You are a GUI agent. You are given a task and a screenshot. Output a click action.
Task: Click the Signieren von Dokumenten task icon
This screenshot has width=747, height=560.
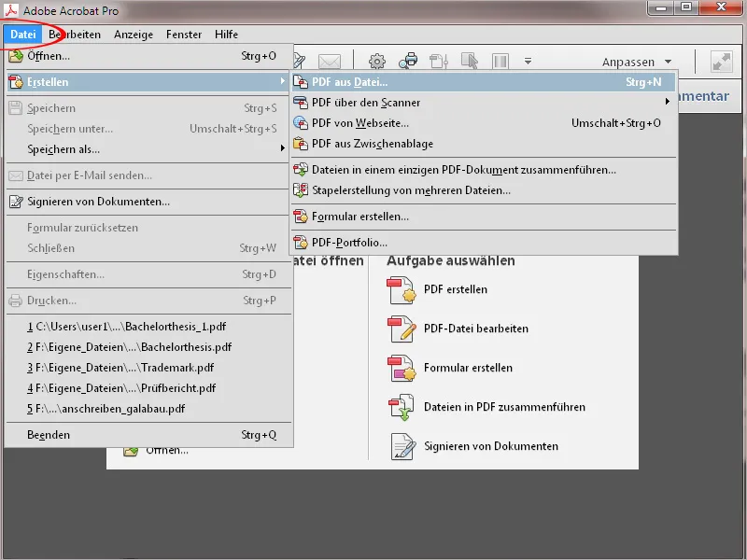click(402, 447)
